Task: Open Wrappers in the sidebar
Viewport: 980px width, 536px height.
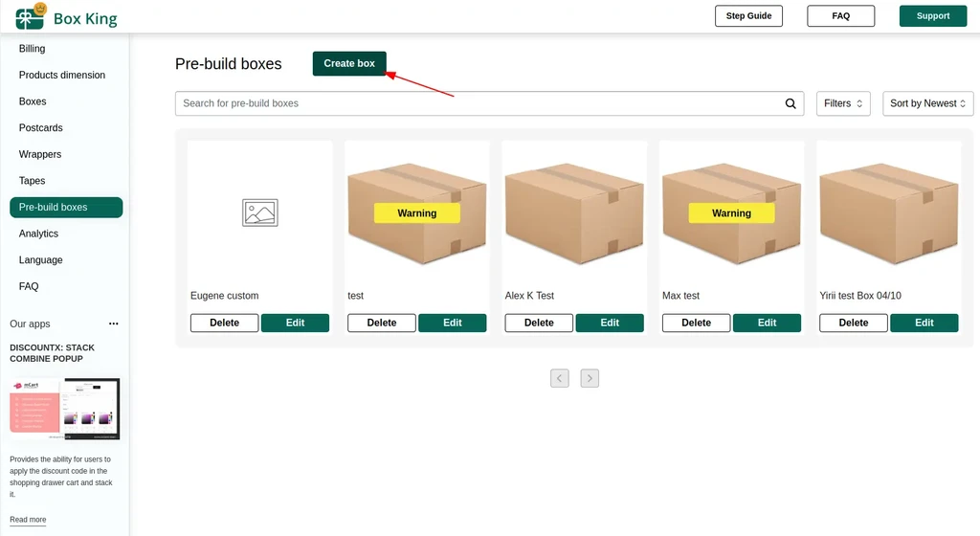Action: [x=40, y=154]
